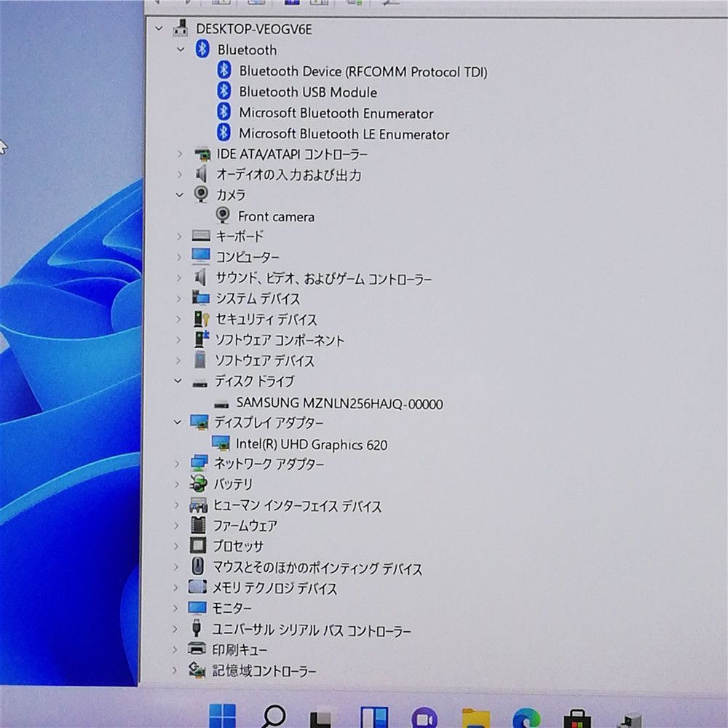Viewport: 728px width, 728px height.
Task: Click the 印刷キュー printer icon
Action: (197, 648)
